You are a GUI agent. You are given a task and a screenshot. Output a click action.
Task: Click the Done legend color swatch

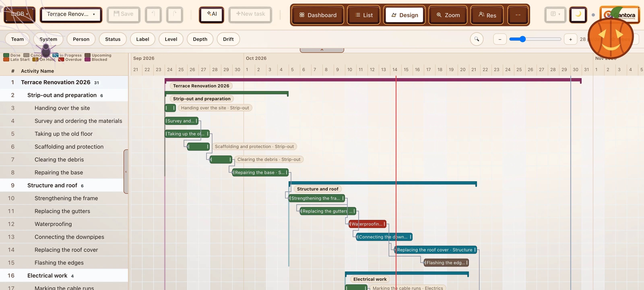click(6, 55)
